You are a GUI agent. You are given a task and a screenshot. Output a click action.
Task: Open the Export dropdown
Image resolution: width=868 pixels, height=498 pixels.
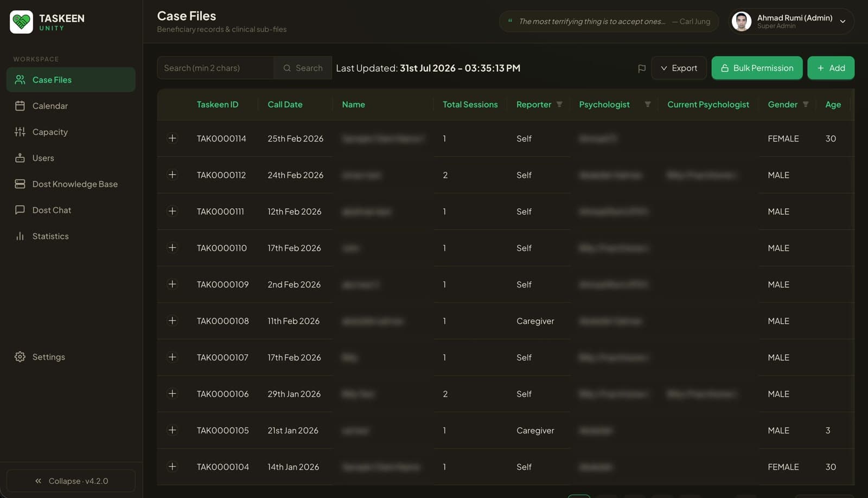coord(679,68)
